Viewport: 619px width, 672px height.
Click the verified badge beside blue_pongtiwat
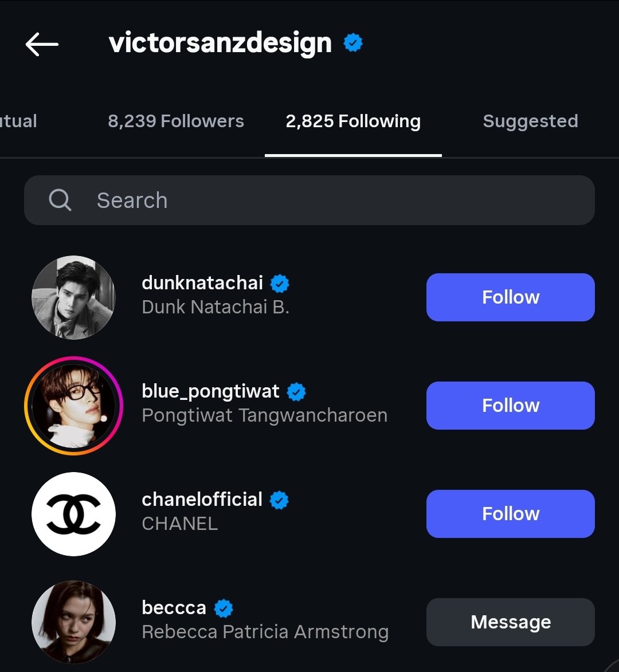(x=296, y=391)
